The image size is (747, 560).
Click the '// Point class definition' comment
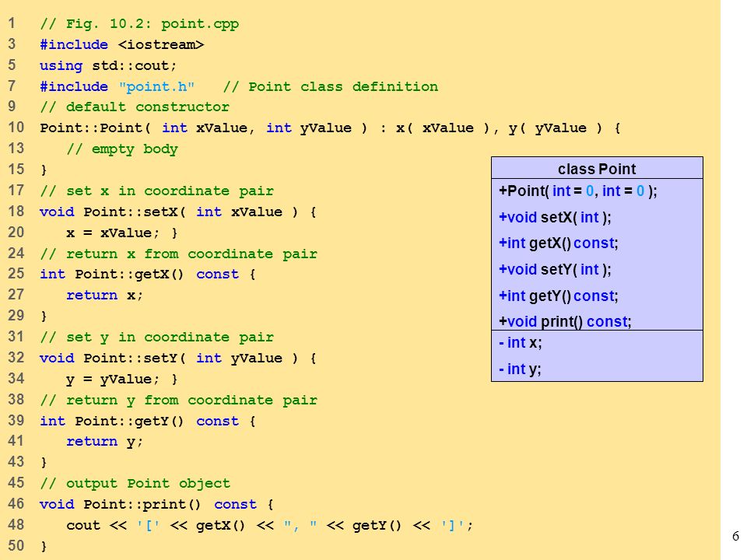pyautogui.click(x=331, y=86)
